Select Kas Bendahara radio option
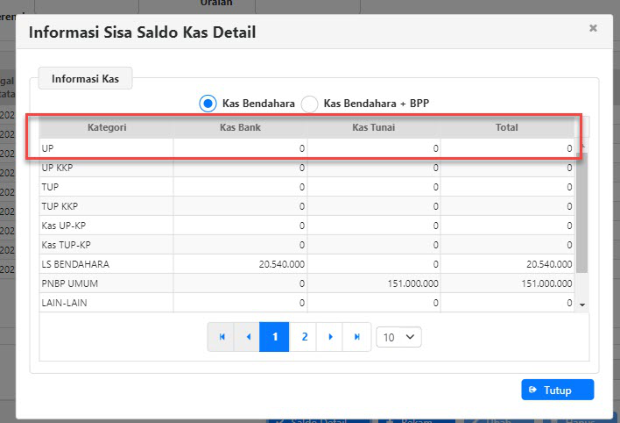The height and width of the screenshot is (423, 620). coord(208,103)
